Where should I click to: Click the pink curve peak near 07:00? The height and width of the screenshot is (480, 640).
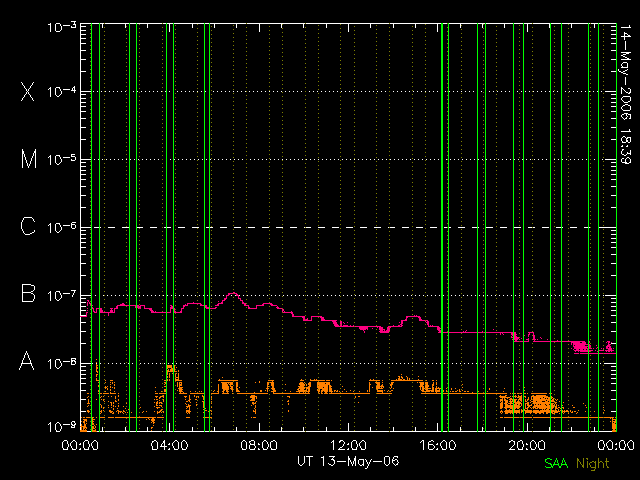tap(233, 293)
